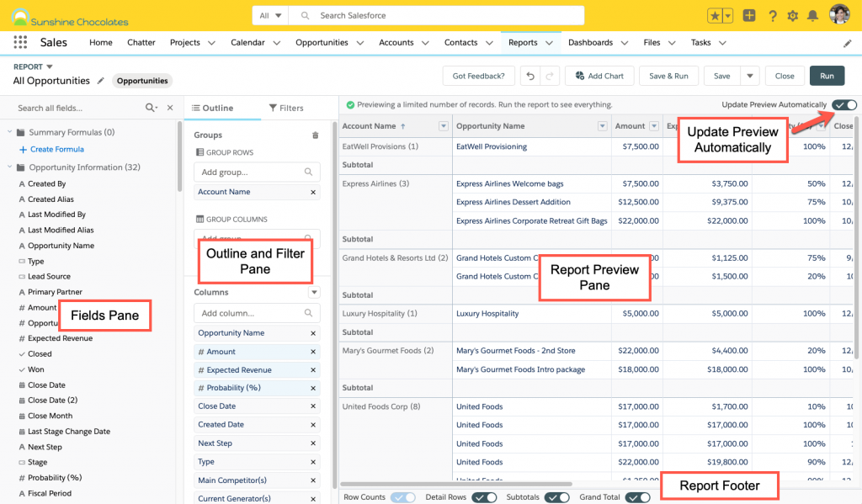Close the report builder
This screenshot has width=862, height=504.
pyautogui.click(x=785, y=76)
